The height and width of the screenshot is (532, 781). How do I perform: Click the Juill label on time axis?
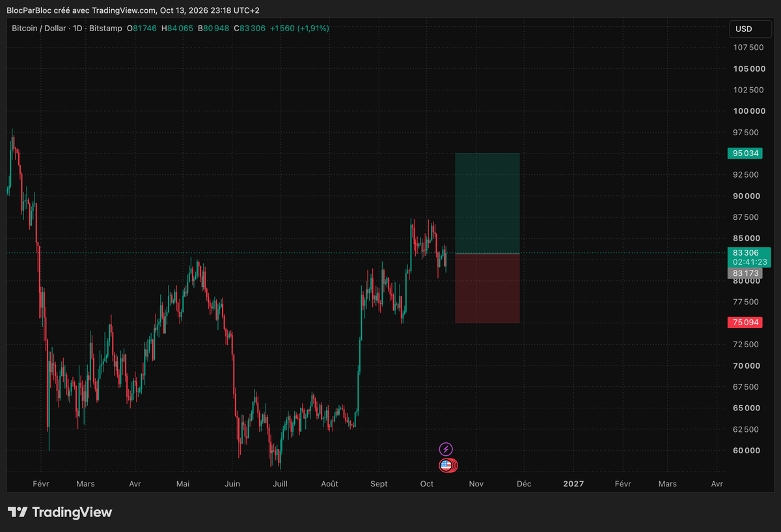click(281, 484)
